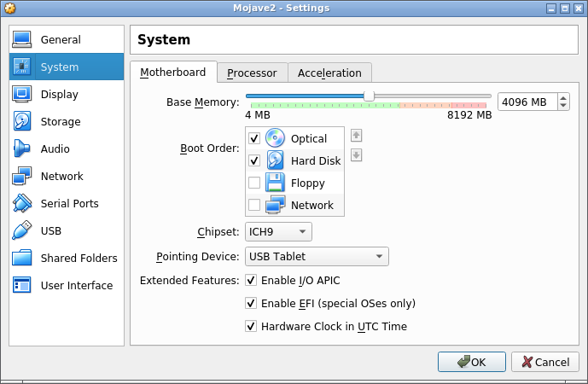Viewport: 588px width, 384px height.
Task: Open the General settings icon
Action: (21, 39)
